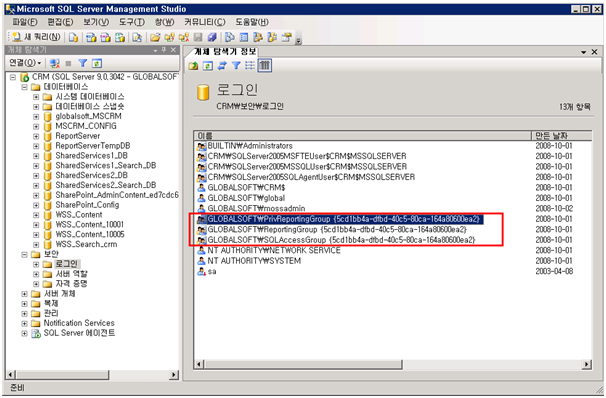The height and width of the screenshot is (398, 606).
Task: Click the Open File folder icon
Action: coord(155,37)
